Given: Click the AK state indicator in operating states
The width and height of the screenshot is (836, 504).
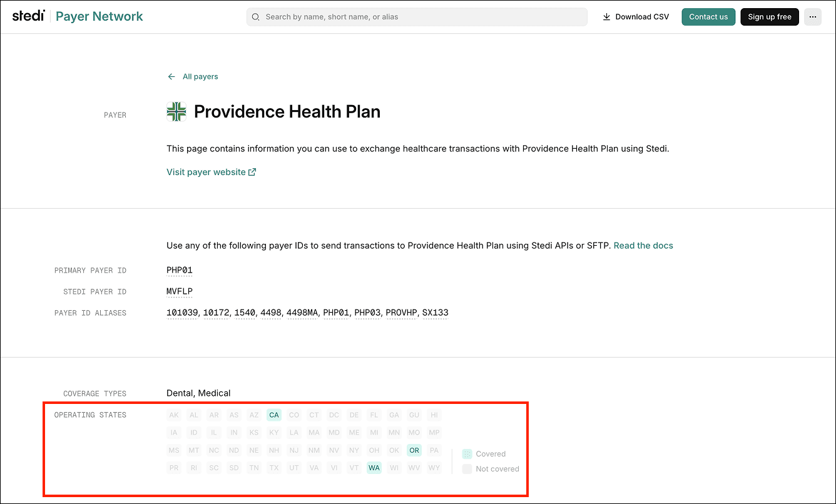Looking at the screenshot, I should click(x=173, y=415).
